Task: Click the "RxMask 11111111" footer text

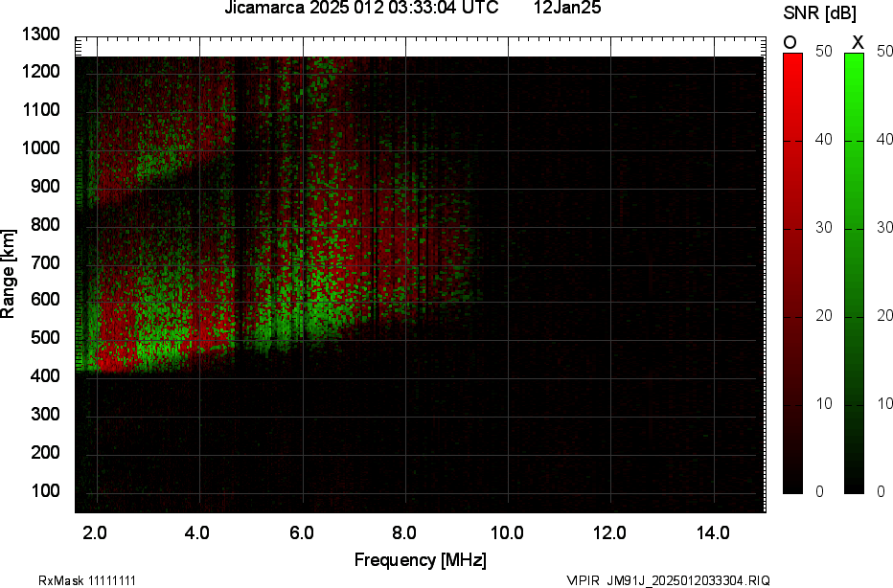Action: (87, 580)
